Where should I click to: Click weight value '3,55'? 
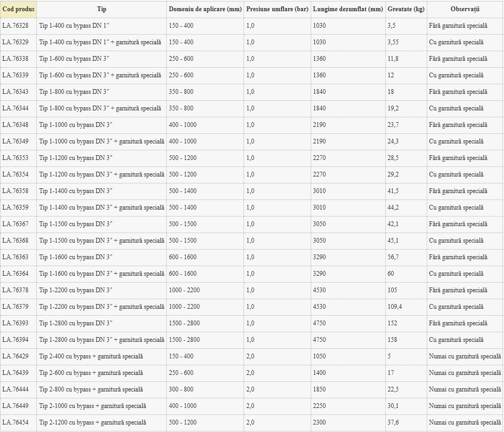(393, 42)
